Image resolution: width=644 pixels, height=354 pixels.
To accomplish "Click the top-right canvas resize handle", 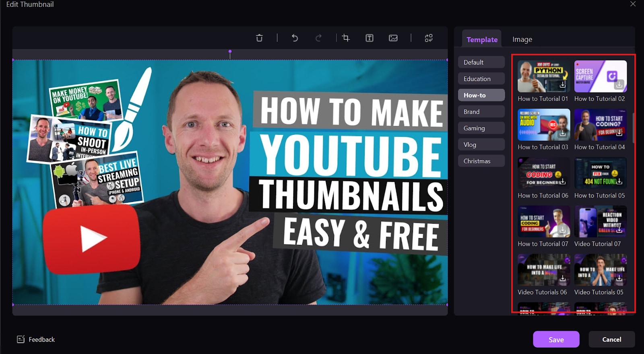I will click(x=447, y=60).
